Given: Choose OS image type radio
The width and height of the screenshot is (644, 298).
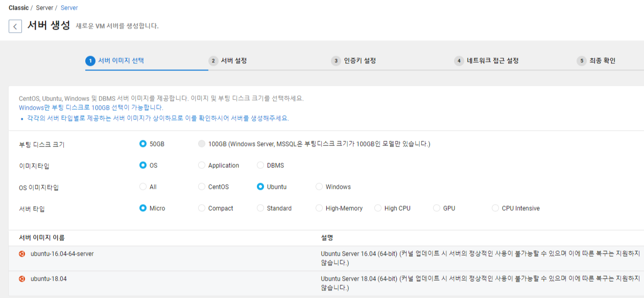Looking at the screenshot, I should 143,165.
